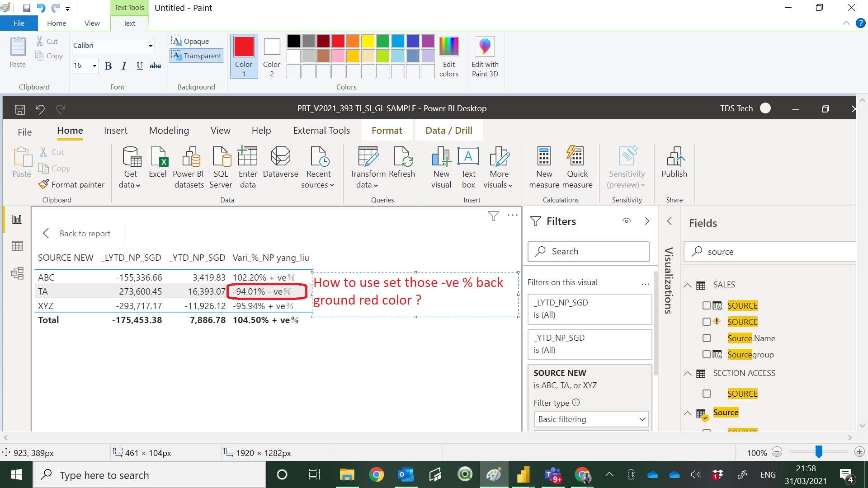This screenshot has width=868, height=488.
Task: Collapse the SECTION ACCESS table
Action: pos(688,373)
